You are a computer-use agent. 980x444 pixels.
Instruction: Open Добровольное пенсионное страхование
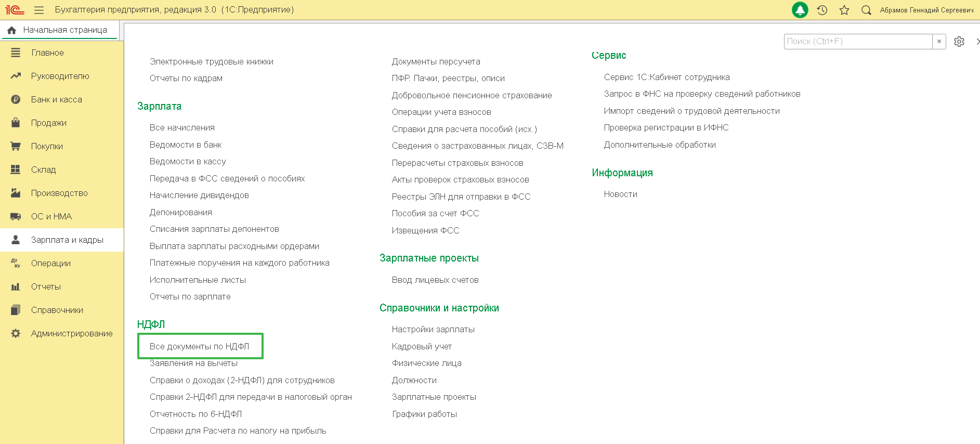[472, 95]
